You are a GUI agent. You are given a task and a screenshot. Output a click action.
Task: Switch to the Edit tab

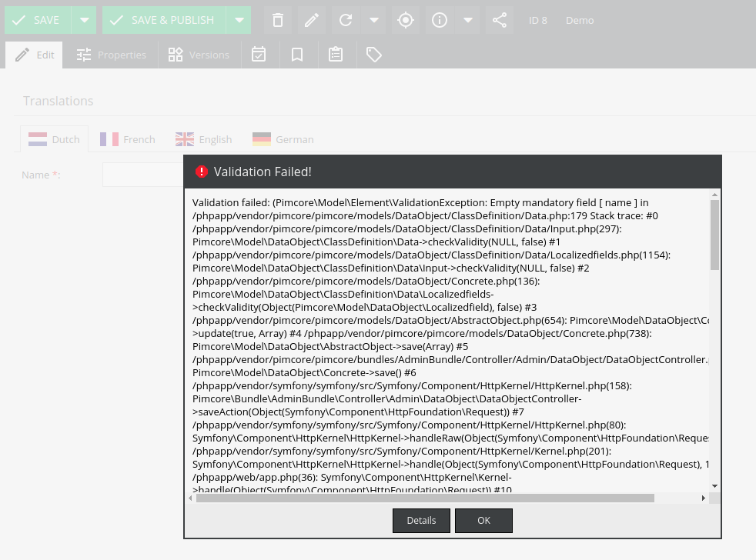click(34, 55)
